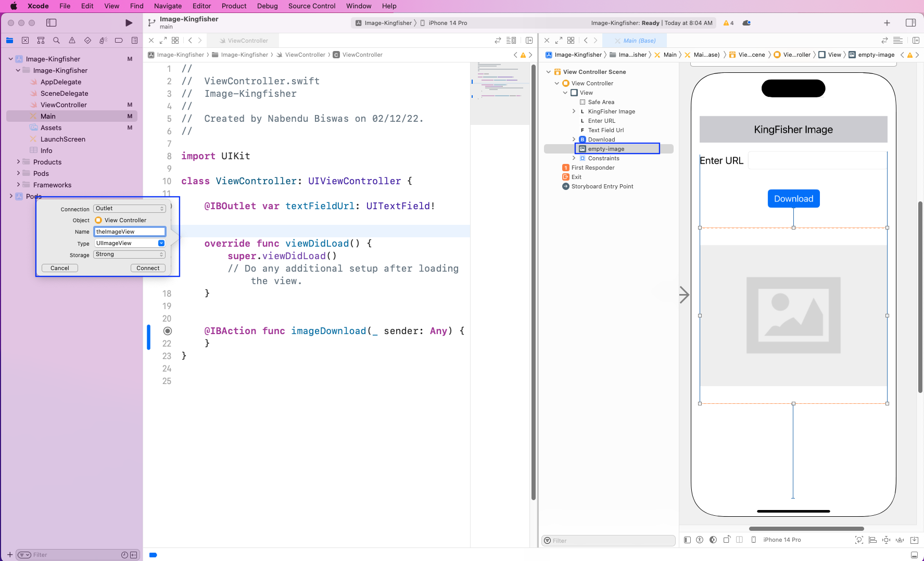The width and height of the screenshot is (924, 561).
Task: Collapse View Controller Scene in outline
Action: pyautogui.click(x=548, y=72)
